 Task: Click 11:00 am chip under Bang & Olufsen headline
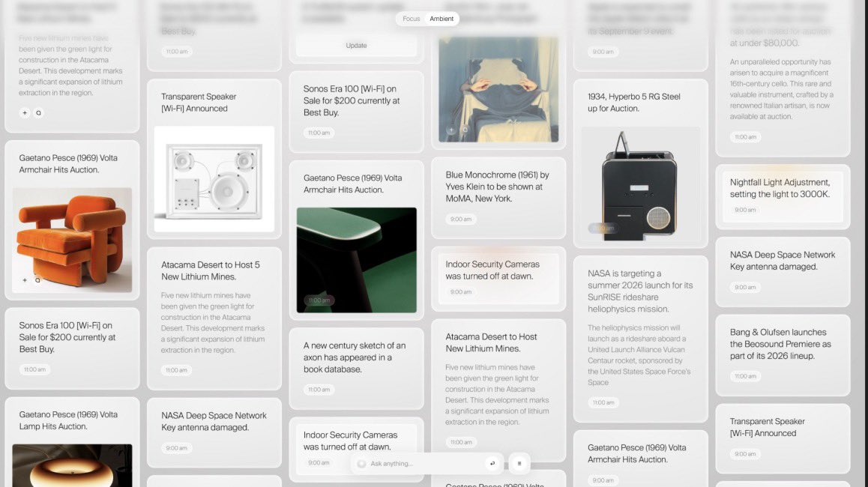point(745,376)
